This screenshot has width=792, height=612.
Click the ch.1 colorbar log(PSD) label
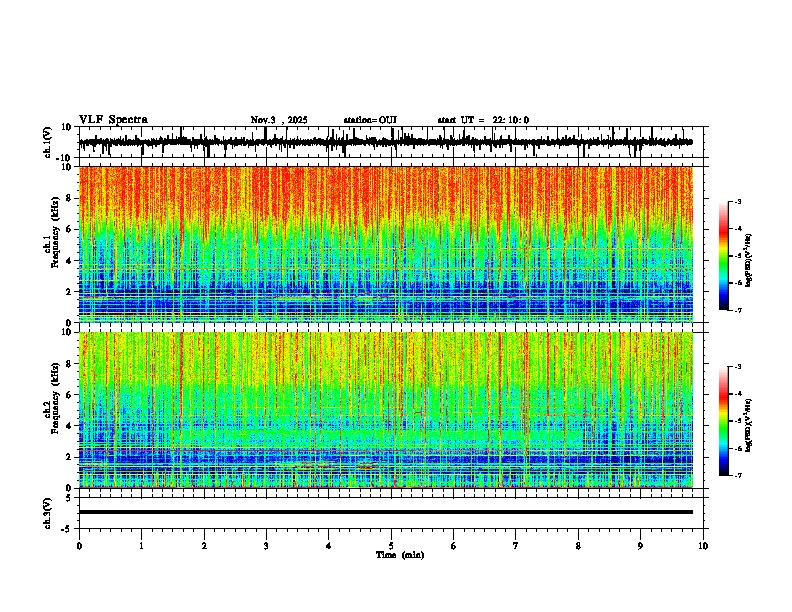pos(749,261)
